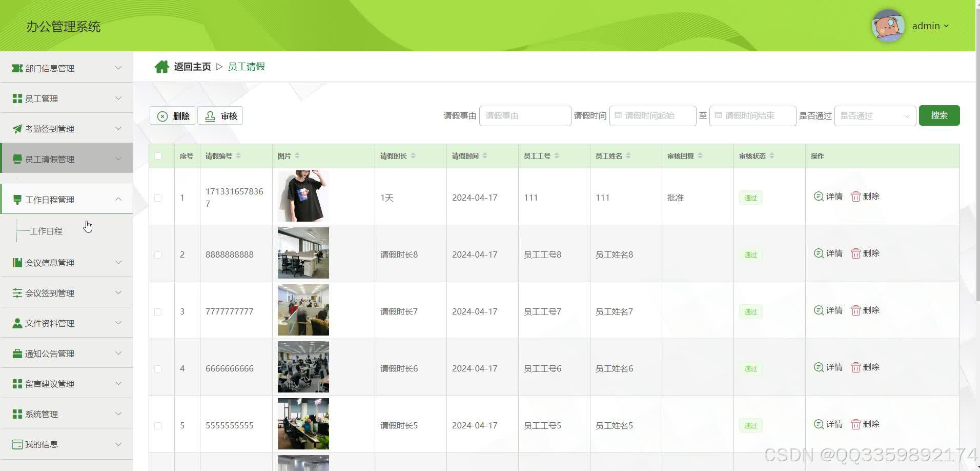
Task: Click the calendar icon in 请假时间起始 field
Action: click(619, 115)
